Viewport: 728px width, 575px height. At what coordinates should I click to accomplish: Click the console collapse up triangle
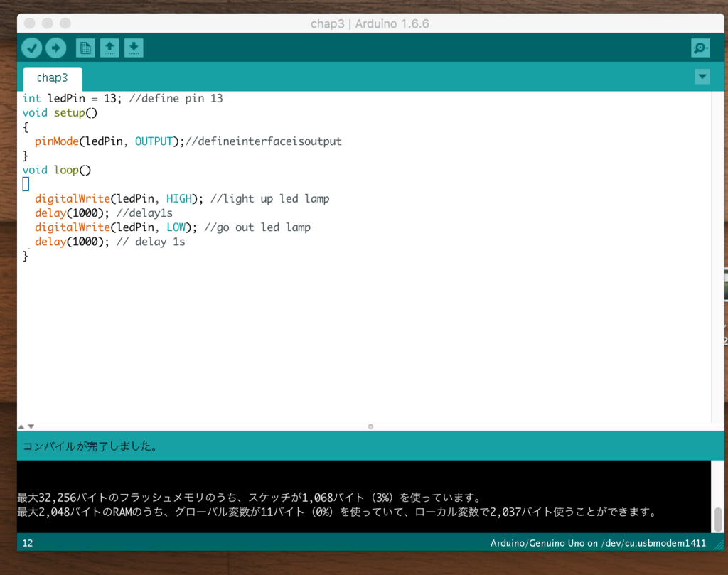pos(21,426)
